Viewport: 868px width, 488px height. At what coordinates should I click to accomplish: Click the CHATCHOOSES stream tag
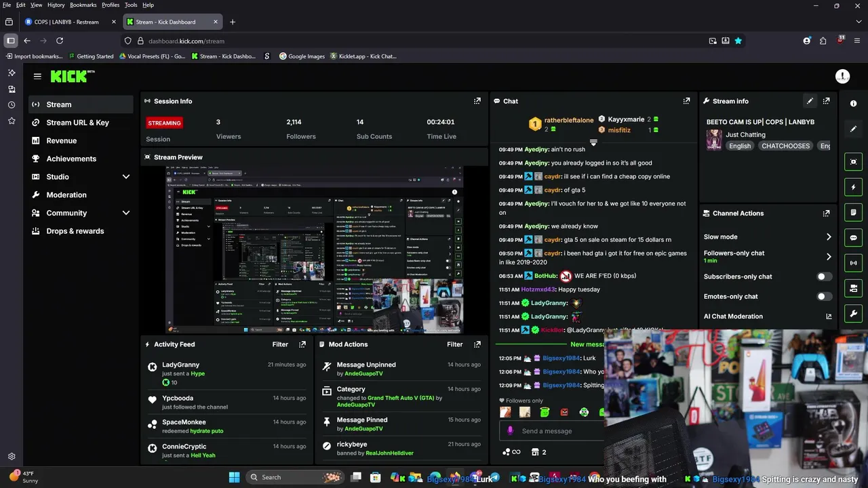(x=785, y=146)
